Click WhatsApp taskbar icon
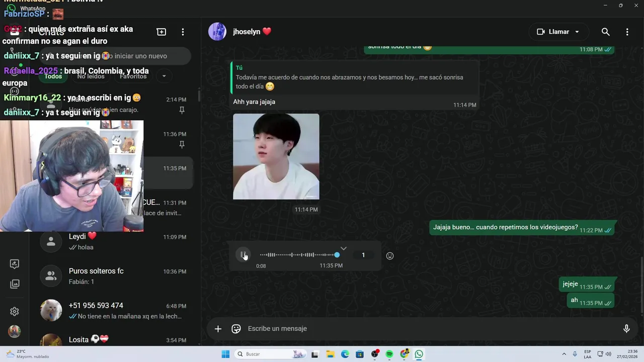Image resolution: width=644 pixels, height=362 pixels. [x=419, y=354]
